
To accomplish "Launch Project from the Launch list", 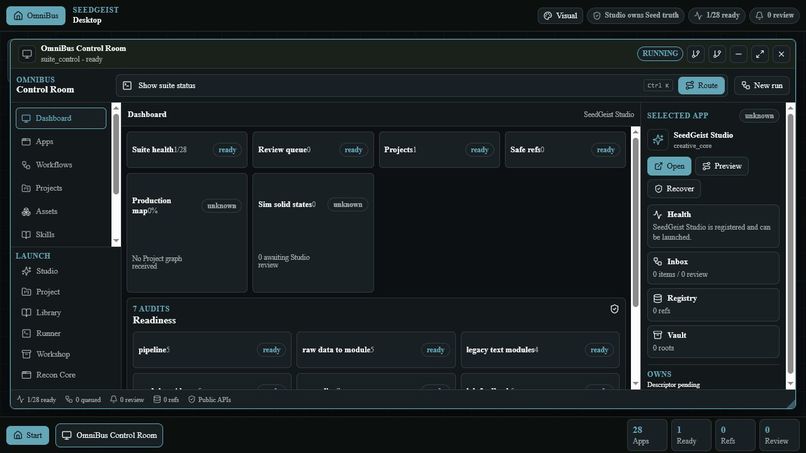I will pyautogui.click(x=65, y=292).
